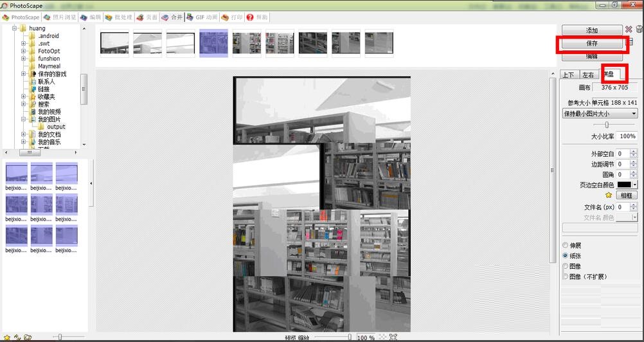Expand the 收藏夹 folder
644x342 pixels.
(x=23, y=97)
